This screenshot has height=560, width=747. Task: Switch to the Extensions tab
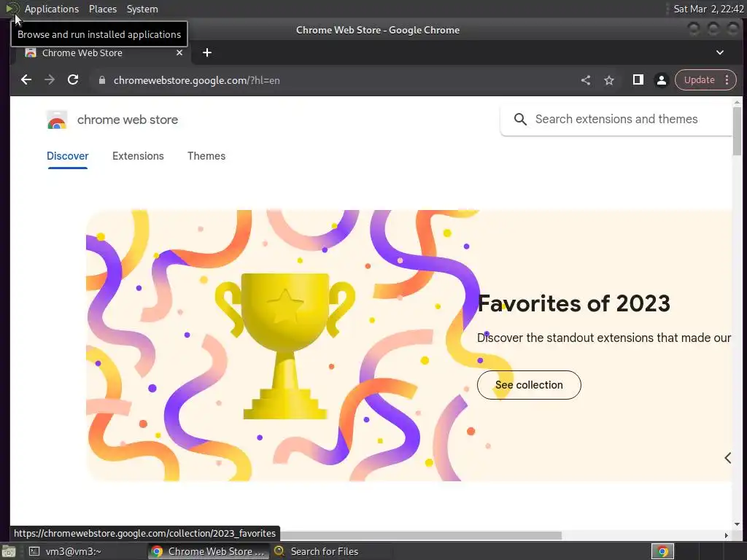[x=138, y=156]
